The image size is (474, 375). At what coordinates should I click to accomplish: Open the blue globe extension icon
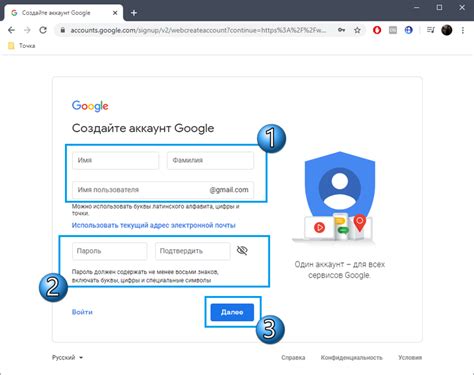[x=409, y=30]
